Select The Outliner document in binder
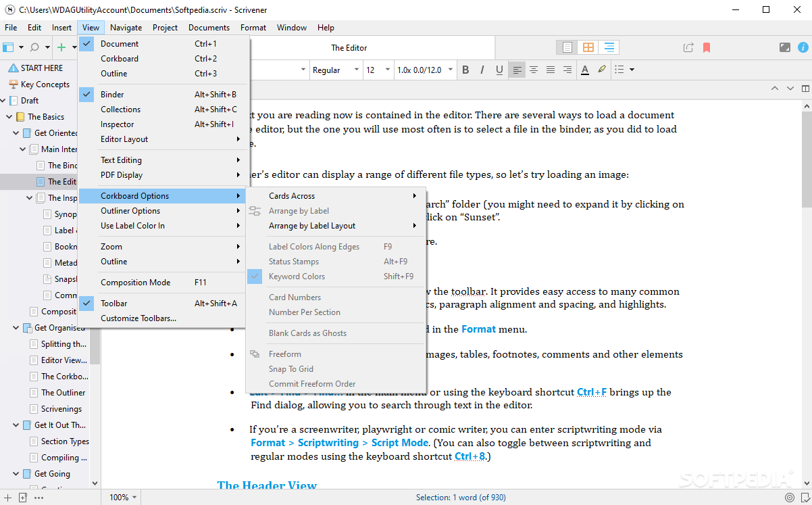Viewport: 812px width, 505px height. tap(64, 393)
